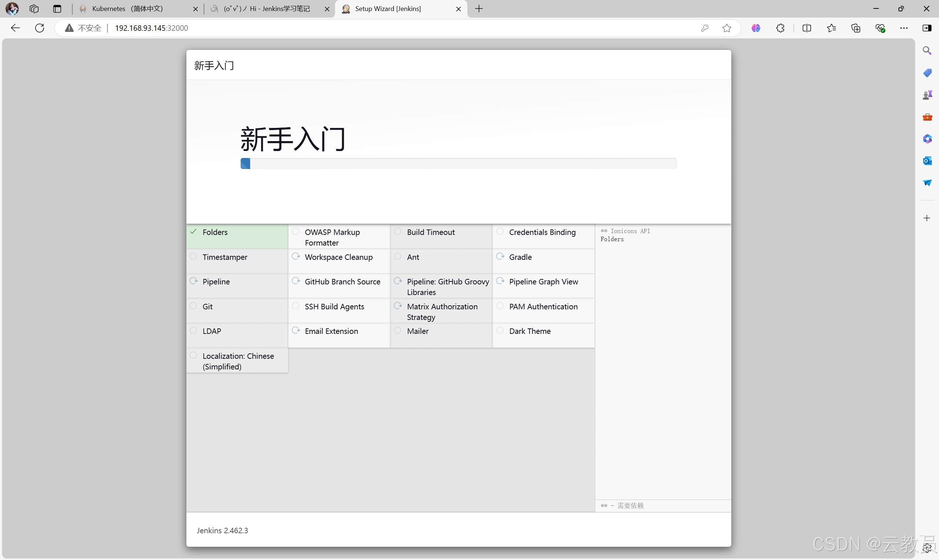This screenshot has height=560, width=939.
Task: Click the Mailer plugin status circle
Action: pyautogui.click(x=398, y=331)
